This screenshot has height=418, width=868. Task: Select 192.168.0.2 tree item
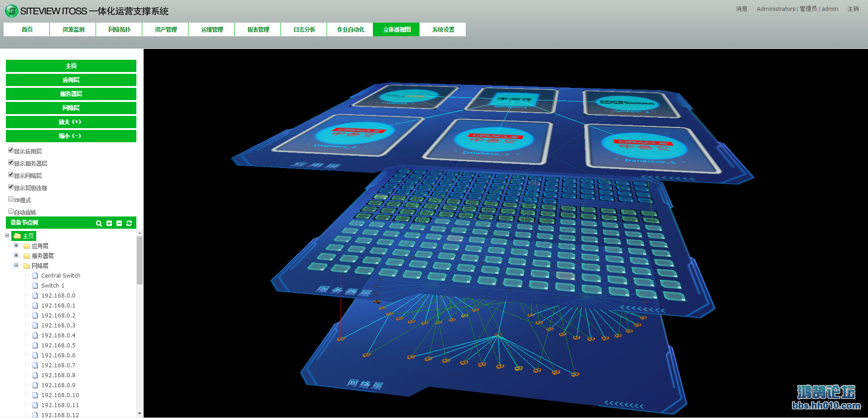click(x=58, y=316)
